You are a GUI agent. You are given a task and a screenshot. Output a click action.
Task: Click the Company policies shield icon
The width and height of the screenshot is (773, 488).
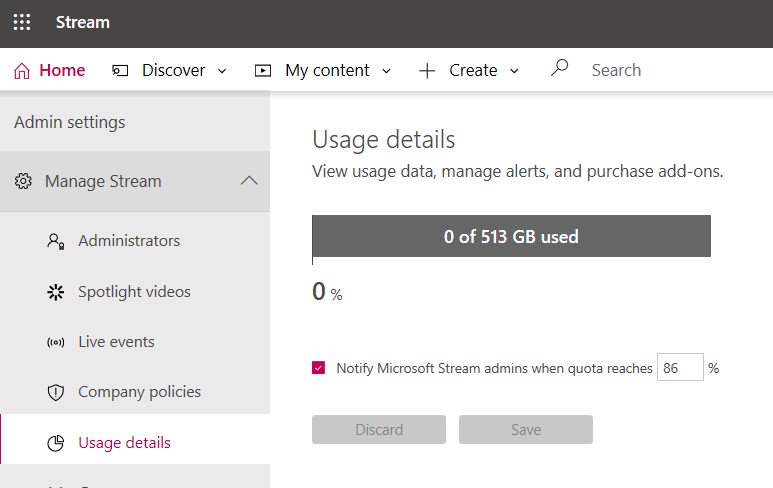pos(56,392)
